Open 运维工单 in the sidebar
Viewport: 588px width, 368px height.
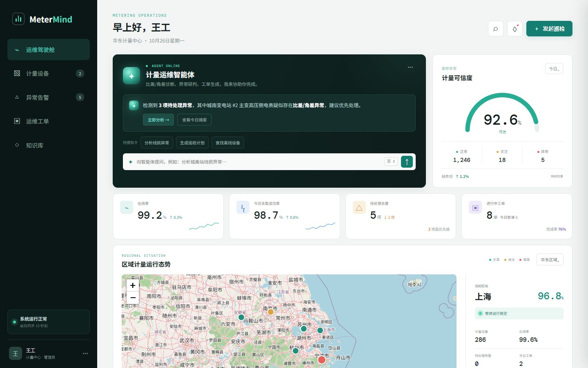pos(49,121)
